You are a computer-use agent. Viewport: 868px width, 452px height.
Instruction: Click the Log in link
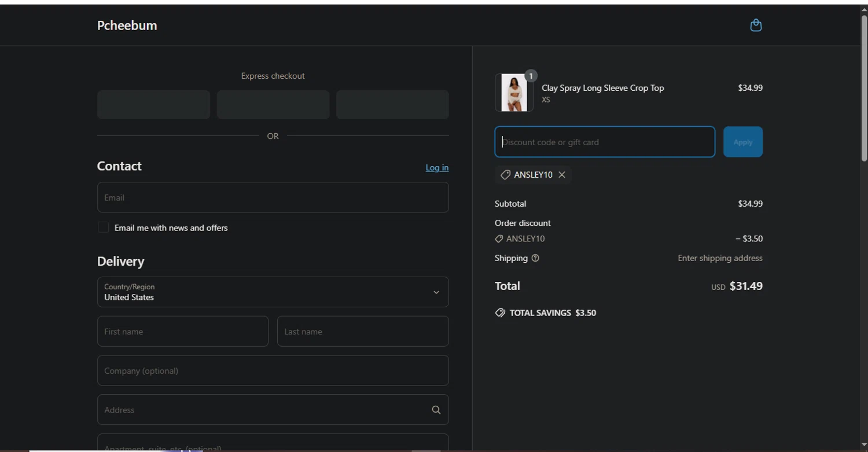437,168
